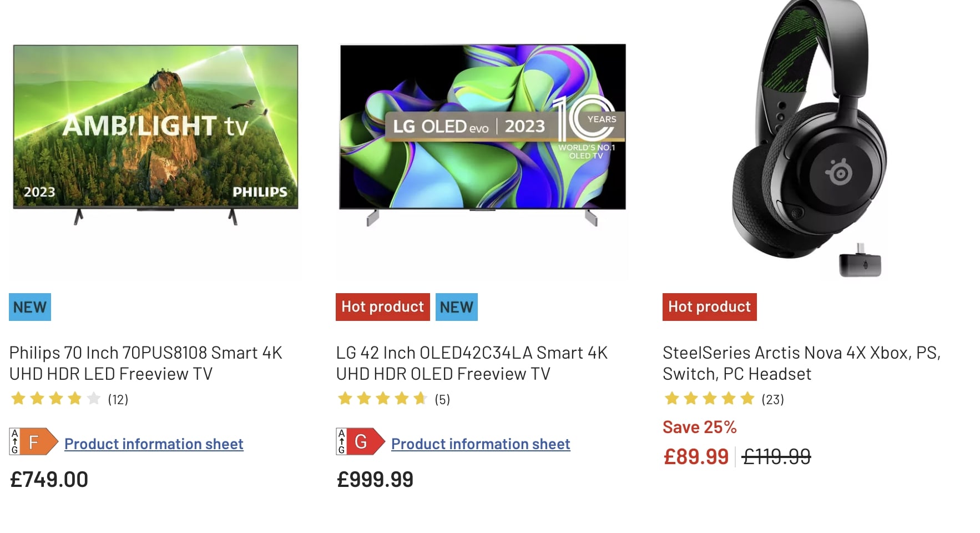
Task: Click the second star on the headset rating
Action: pyautogui.click(x=692, y=399)
